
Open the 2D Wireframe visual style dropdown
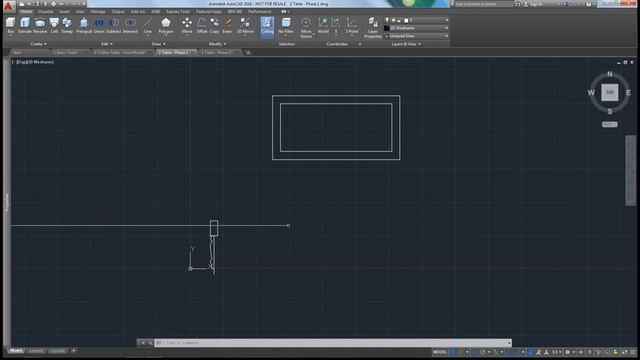click(416, 28)
